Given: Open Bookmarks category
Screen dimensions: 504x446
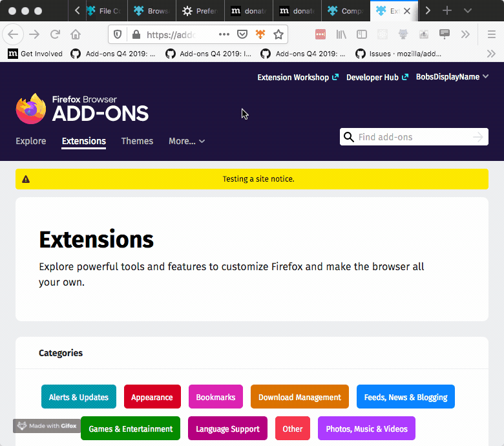Looking at the screenshot, I should tap(216, 396).
